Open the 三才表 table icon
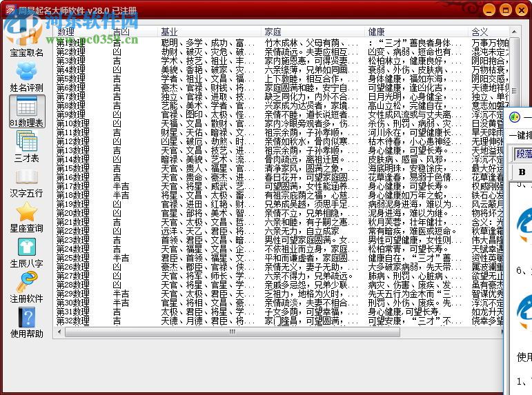532x395 pixels. click(26, 146)
